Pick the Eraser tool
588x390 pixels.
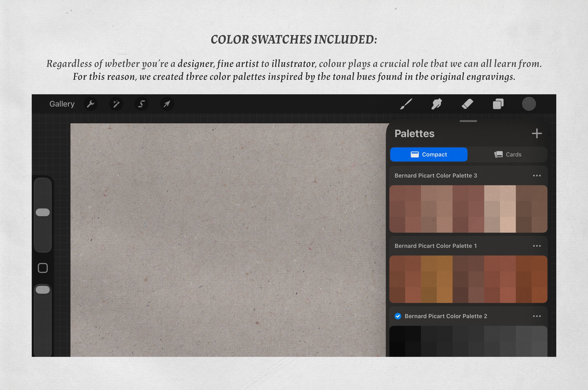467,104
